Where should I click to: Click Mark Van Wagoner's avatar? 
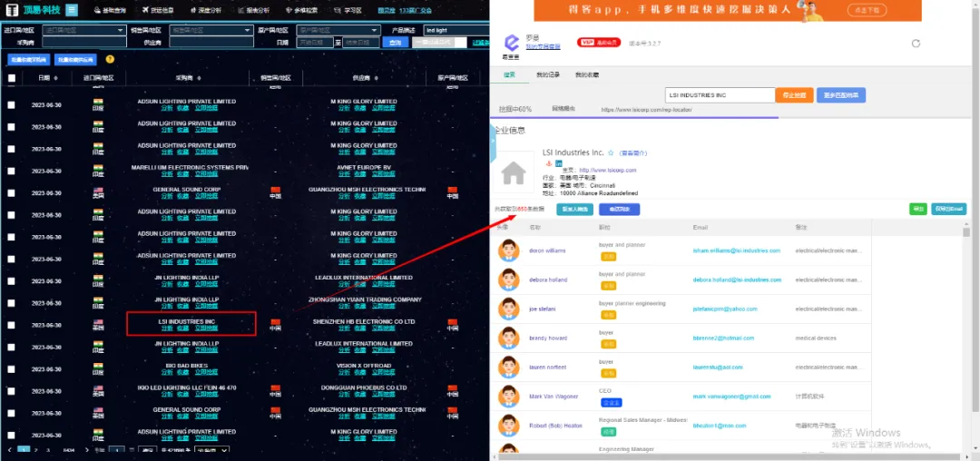pos(509,397)
